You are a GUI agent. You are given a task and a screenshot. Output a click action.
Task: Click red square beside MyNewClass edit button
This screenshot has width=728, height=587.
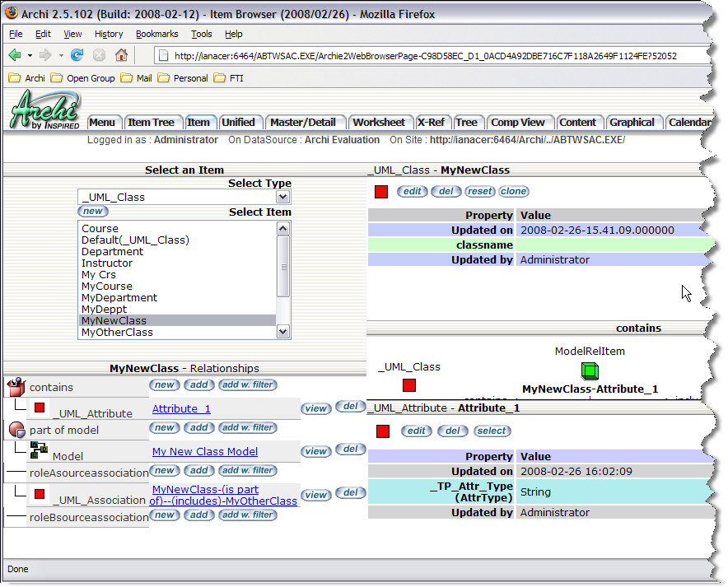(x=381, y=192)
